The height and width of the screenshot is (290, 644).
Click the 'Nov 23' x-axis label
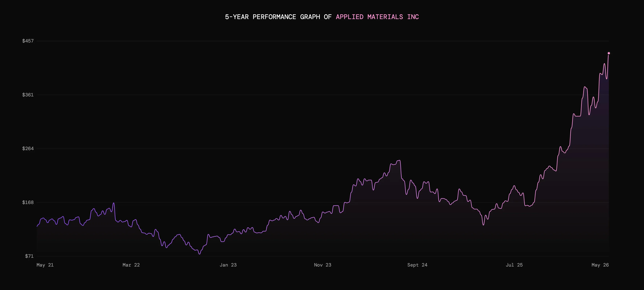click(323, 265)
